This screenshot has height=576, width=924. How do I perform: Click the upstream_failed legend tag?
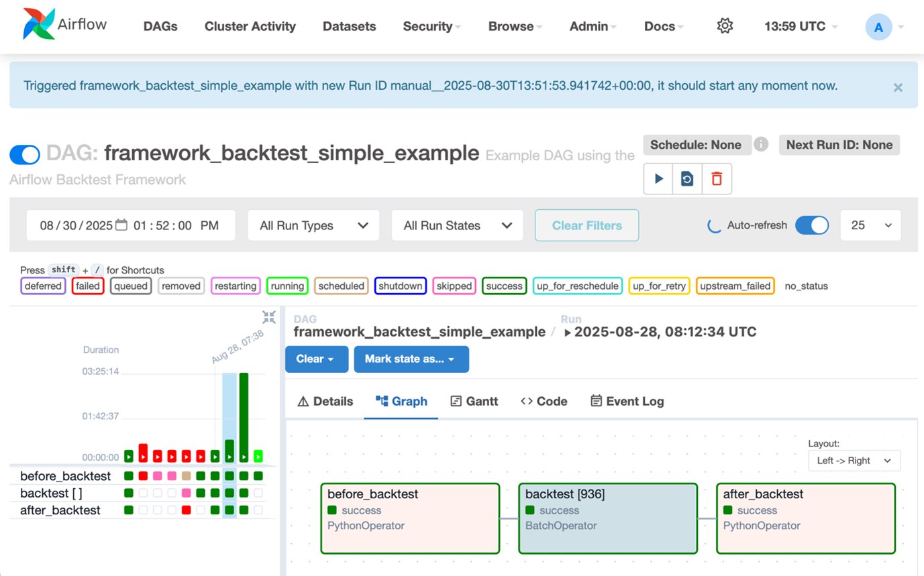pos(735,286)
